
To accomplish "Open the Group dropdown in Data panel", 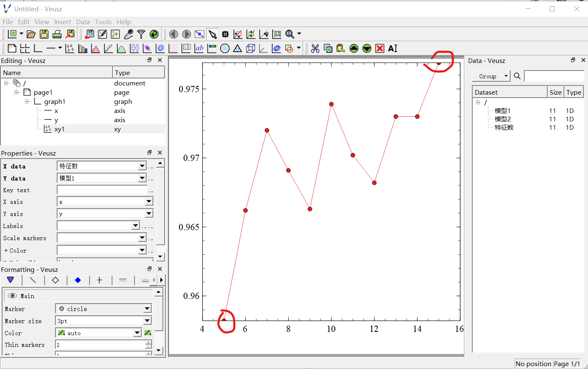I will pyautogui.click(x=491, y=76).
